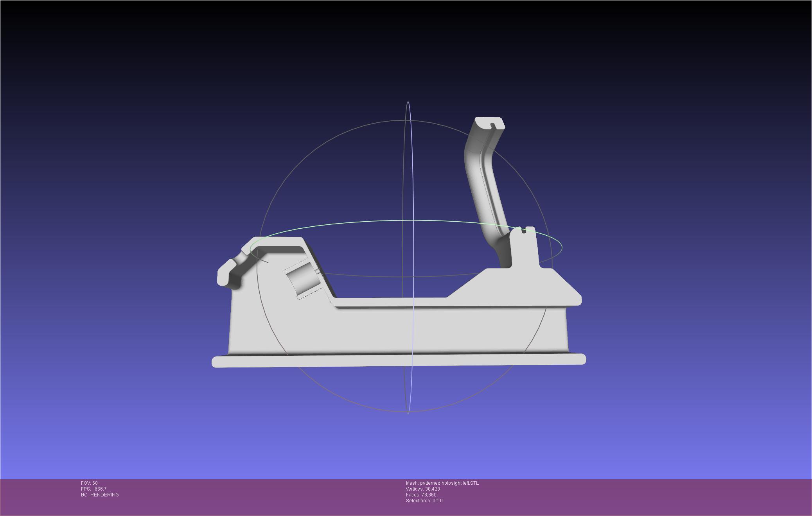This screenshot has height=516, width=812.
Task: Click the BO_RENDERING status label
Action: 100,495
